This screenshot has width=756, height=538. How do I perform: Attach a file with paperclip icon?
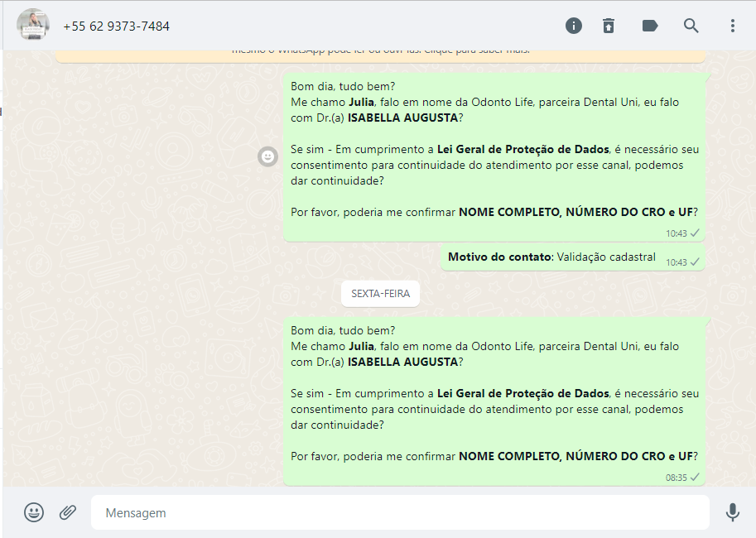[68, 512]
